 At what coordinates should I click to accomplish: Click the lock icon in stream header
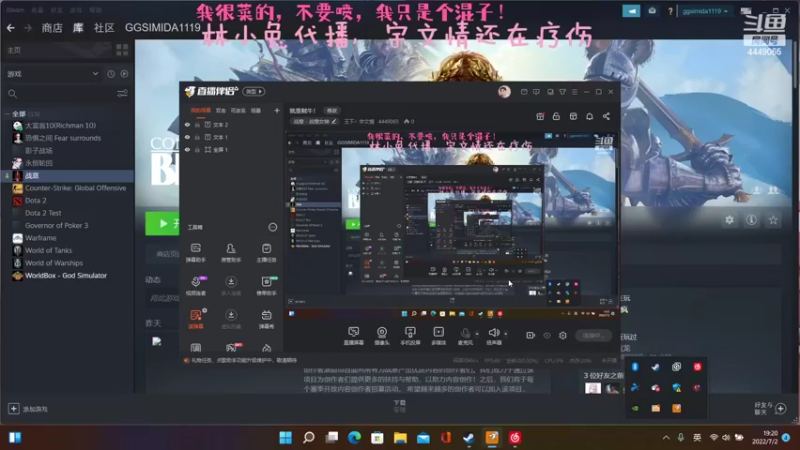pos(556,116)
